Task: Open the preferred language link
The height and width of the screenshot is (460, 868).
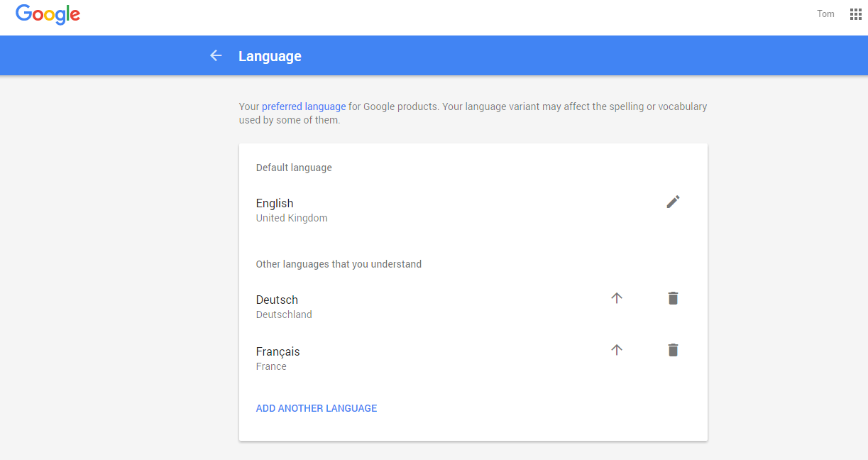Action: (304, 106)
